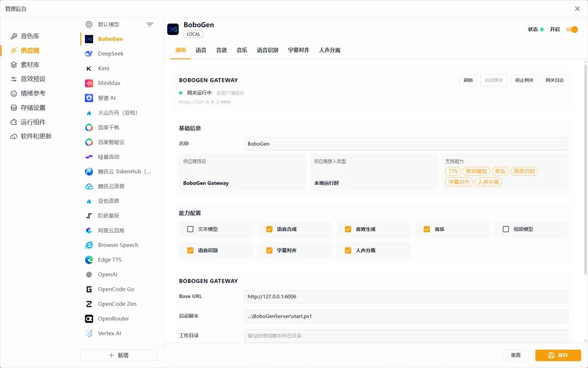Click the LOCAL badge under BoboGen

[x=193, y=34]
